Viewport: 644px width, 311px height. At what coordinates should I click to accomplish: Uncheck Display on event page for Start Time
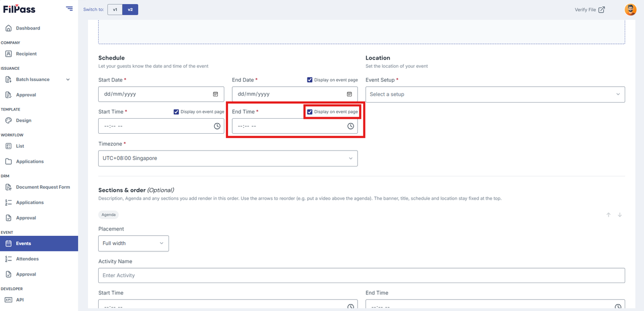(x=176, y=112)
